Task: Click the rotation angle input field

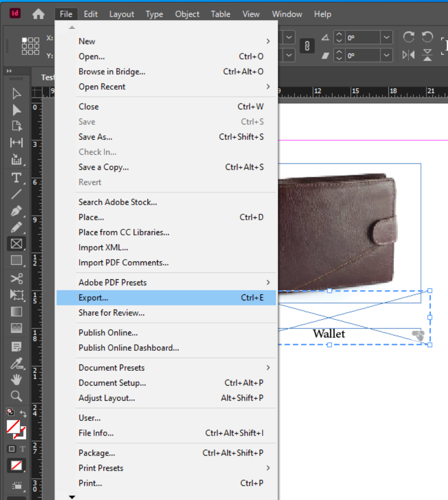Action: (362, 38)
